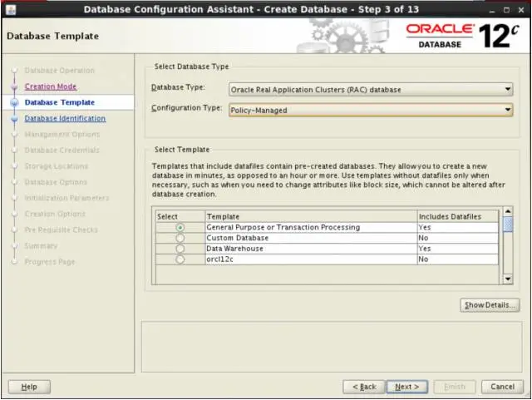
Task: Click template list scroll up arrow
Action: (508, 211)
